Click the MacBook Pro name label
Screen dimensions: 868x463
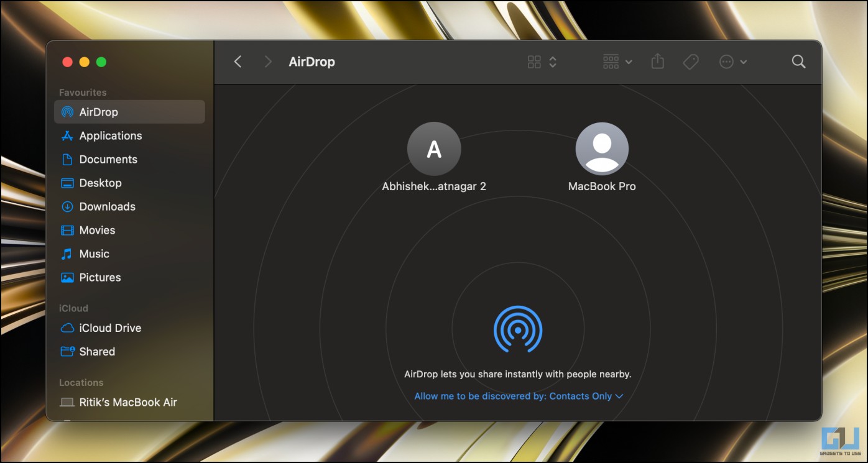(602, 186)
